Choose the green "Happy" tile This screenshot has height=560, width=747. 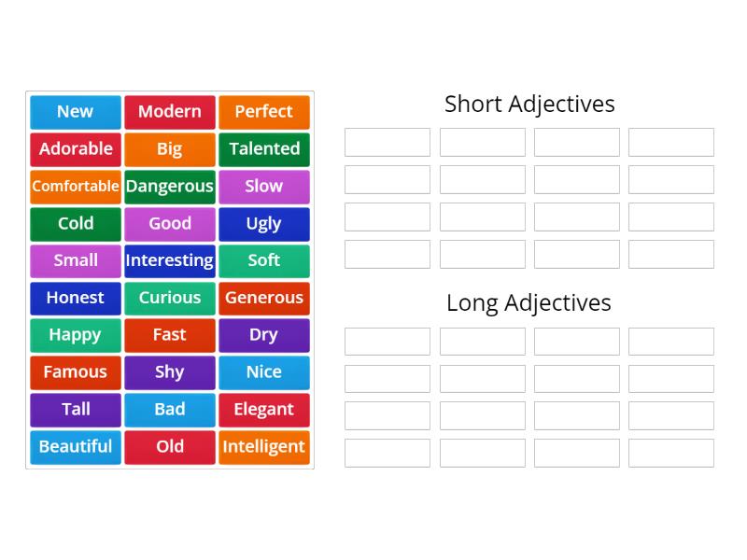[76, 335]
